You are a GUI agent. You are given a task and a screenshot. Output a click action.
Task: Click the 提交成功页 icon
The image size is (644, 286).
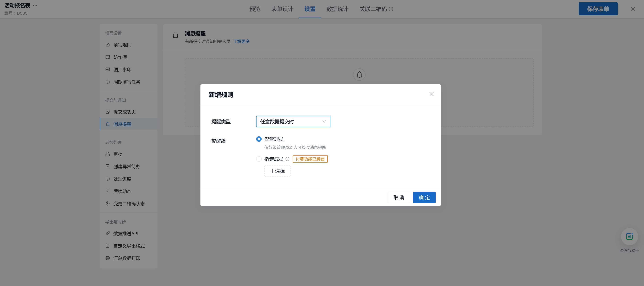click(x=107, y=112)
